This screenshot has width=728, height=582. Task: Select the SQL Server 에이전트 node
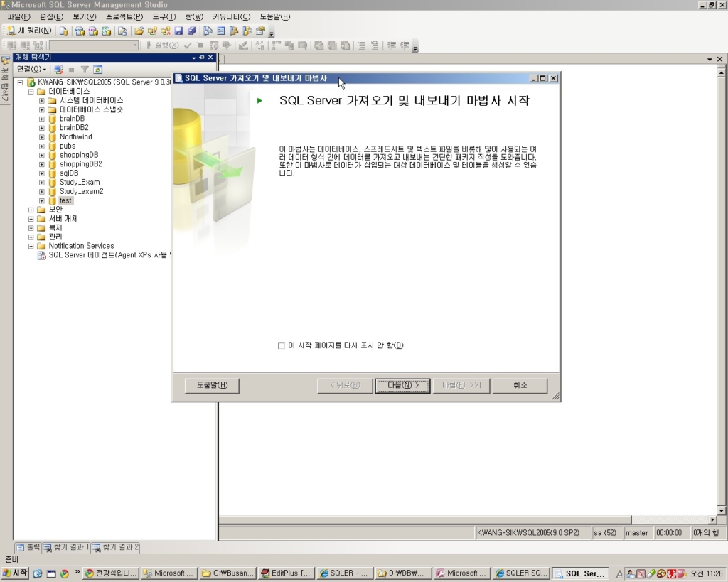(110, 255)
